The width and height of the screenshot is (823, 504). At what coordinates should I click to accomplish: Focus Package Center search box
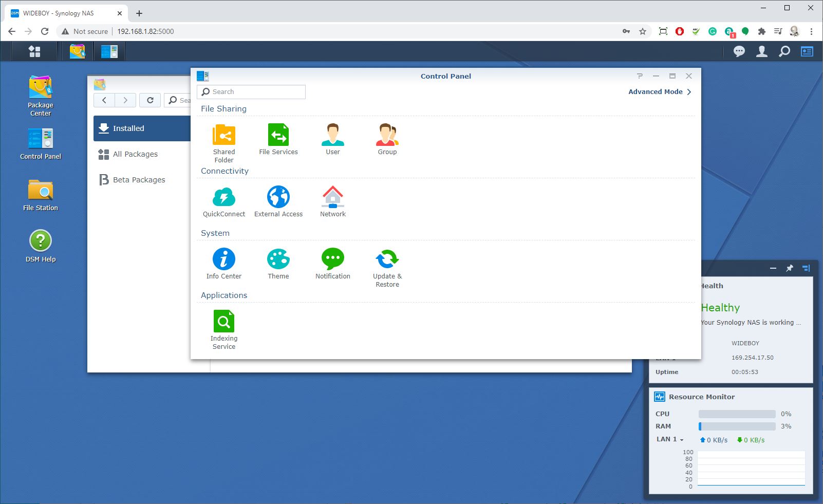point(178,100)
